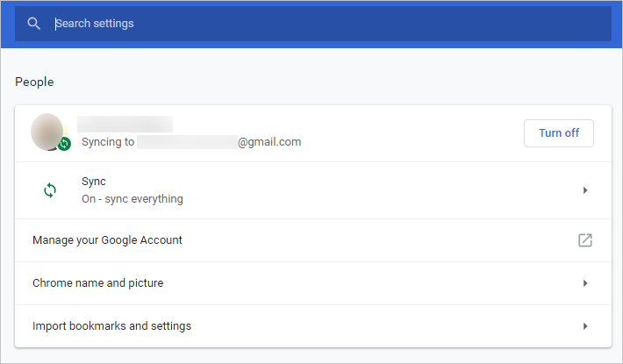
Task: Click the profile avatar picture
Action: pos(47,132)
